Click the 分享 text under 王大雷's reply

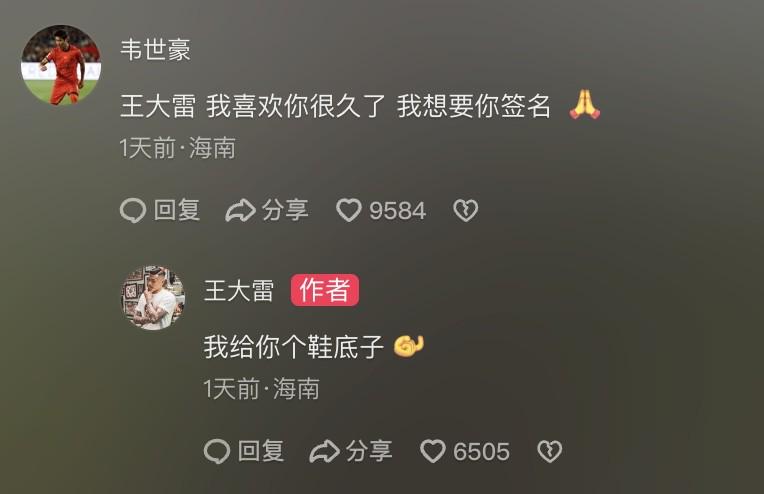[x=369, y=451]
